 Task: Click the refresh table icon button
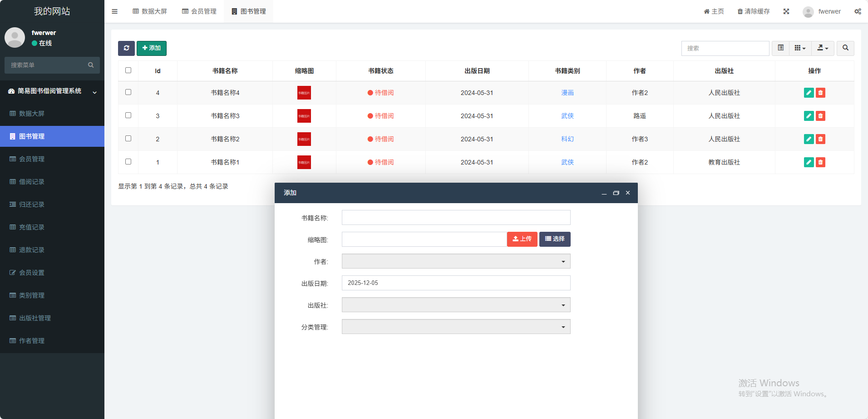tap(126, 48)
